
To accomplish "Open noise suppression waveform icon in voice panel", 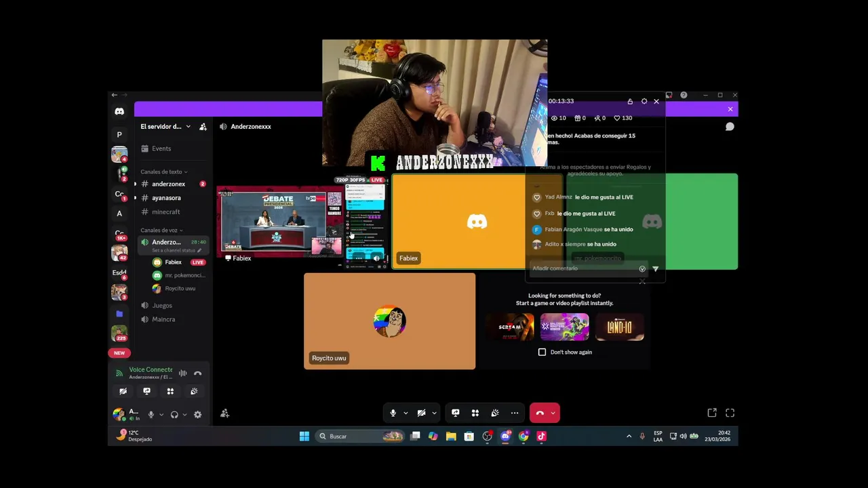I will pyautogui.click(x=182, y=373).
